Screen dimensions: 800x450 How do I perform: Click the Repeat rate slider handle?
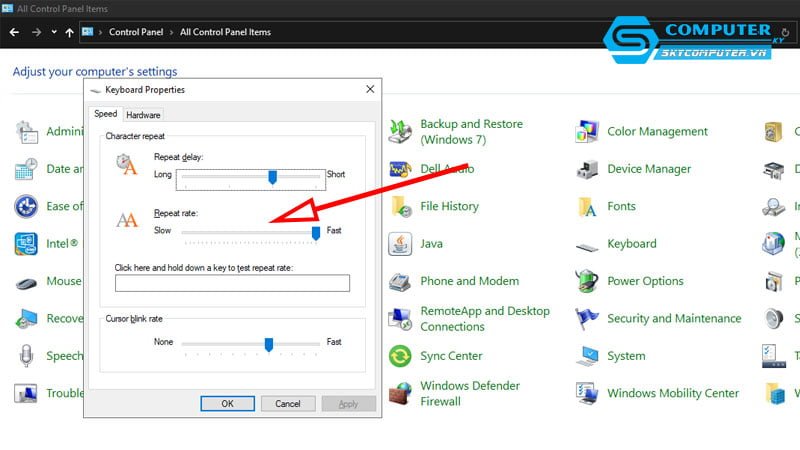point(316,232)
